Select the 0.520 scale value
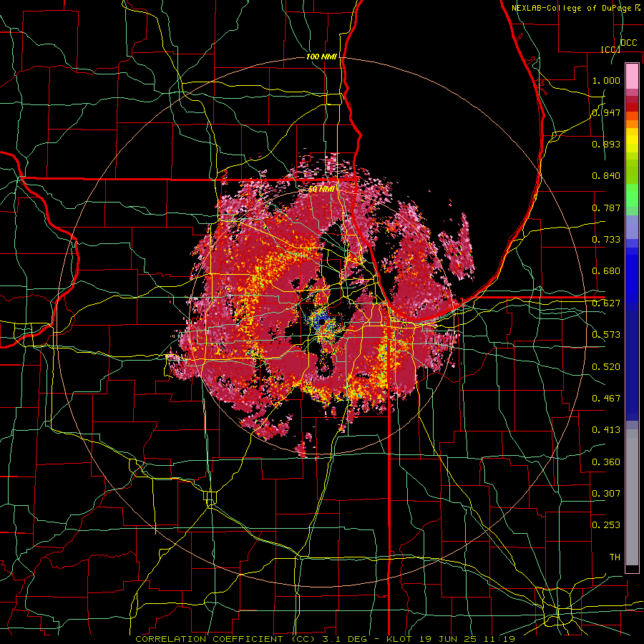This screenshot has height=644, width=644. [606, 367]
